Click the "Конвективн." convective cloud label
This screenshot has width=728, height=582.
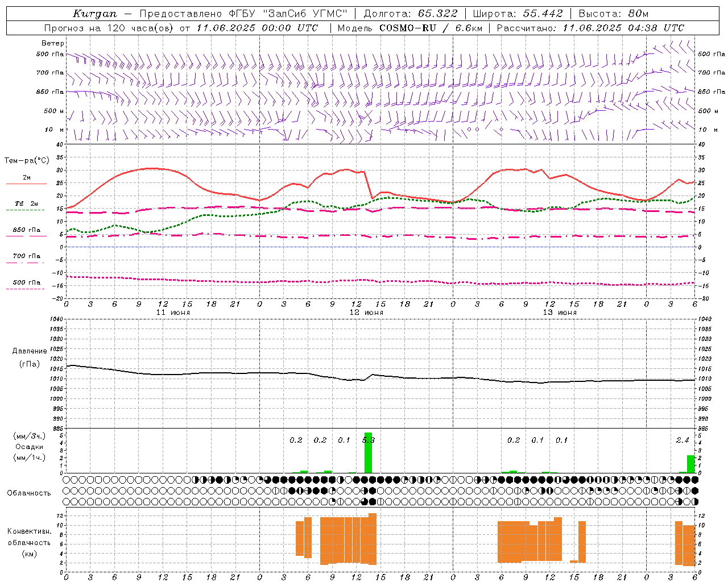(x=30, y=531)
